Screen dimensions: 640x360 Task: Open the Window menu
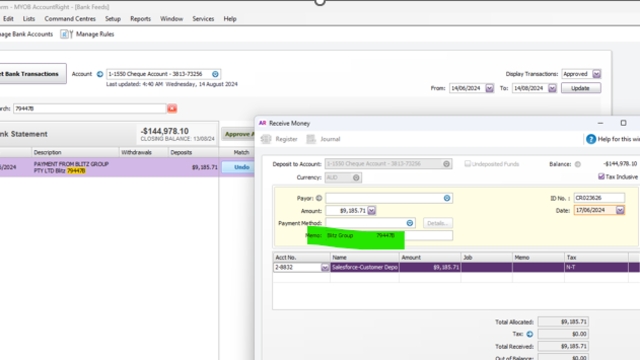pos(171,19)
